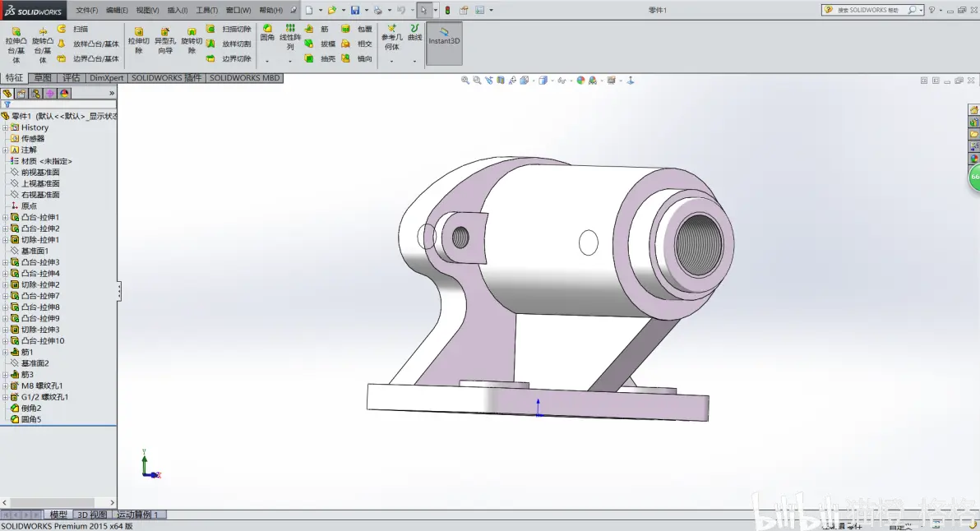Click the Zoom to Fit icon

click(x=465, y=81)
